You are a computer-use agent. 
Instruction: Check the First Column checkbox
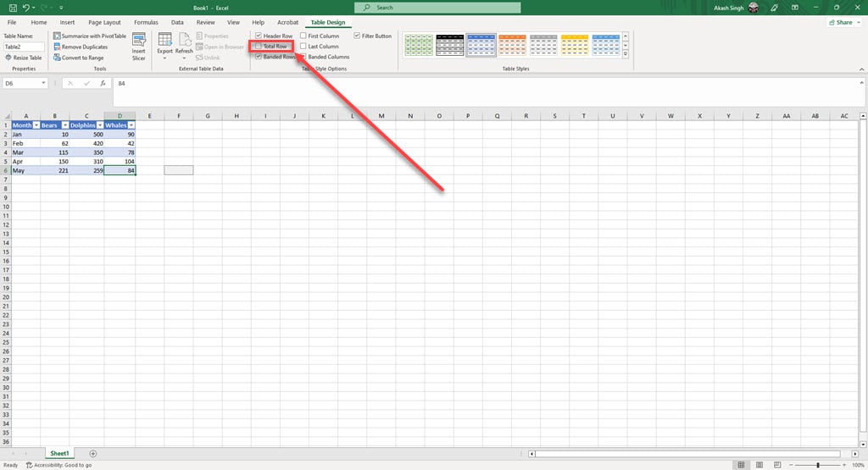(x=303, y=36)
